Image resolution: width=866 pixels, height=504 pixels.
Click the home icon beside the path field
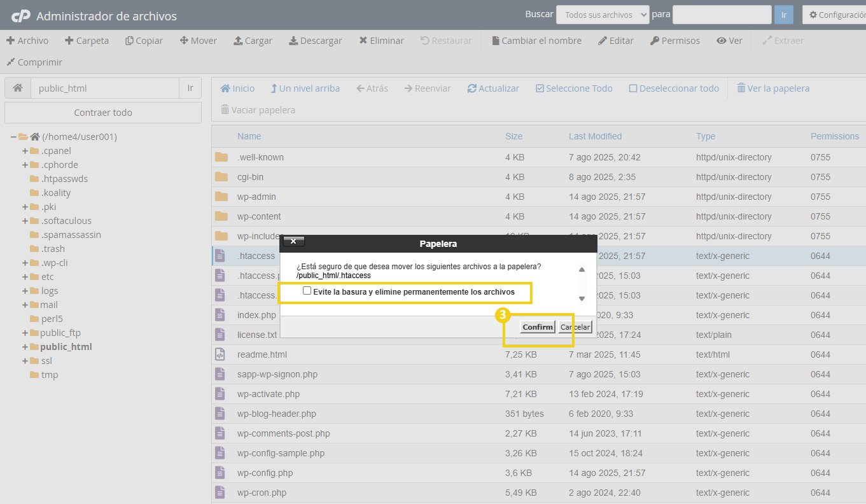pos(17,87)
